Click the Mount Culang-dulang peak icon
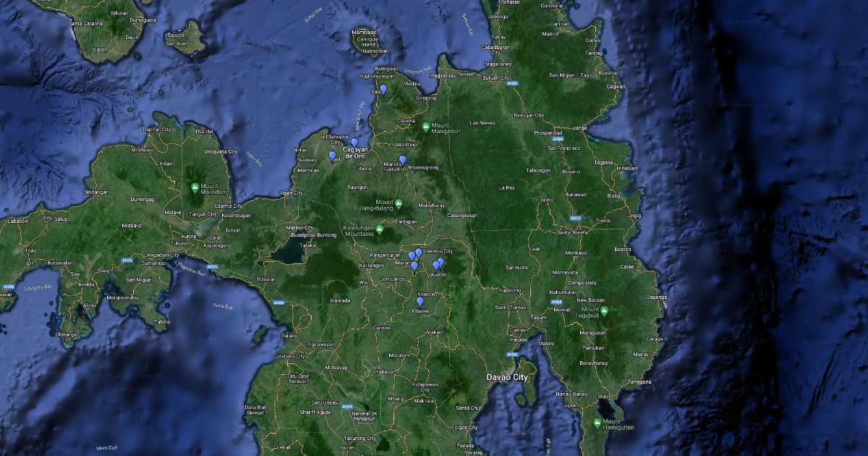The width and height of the screenshot is (868, 456). (399, 203)
